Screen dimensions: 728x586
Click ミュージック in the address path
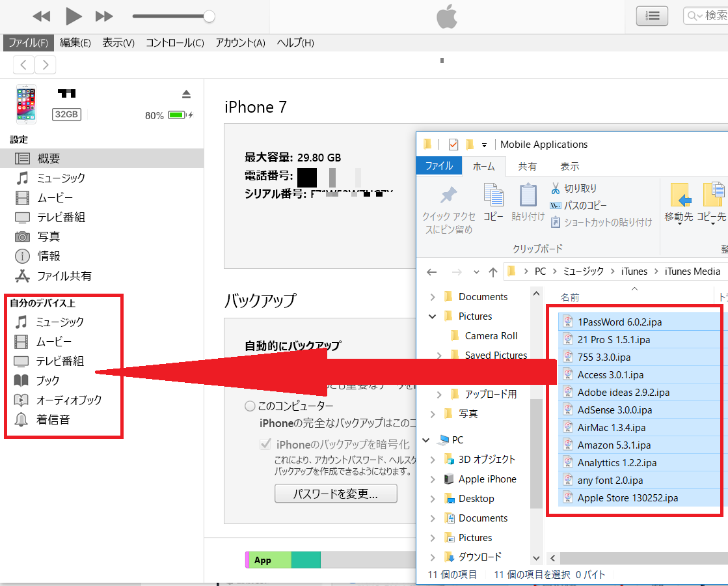click(x=583, y=272)
